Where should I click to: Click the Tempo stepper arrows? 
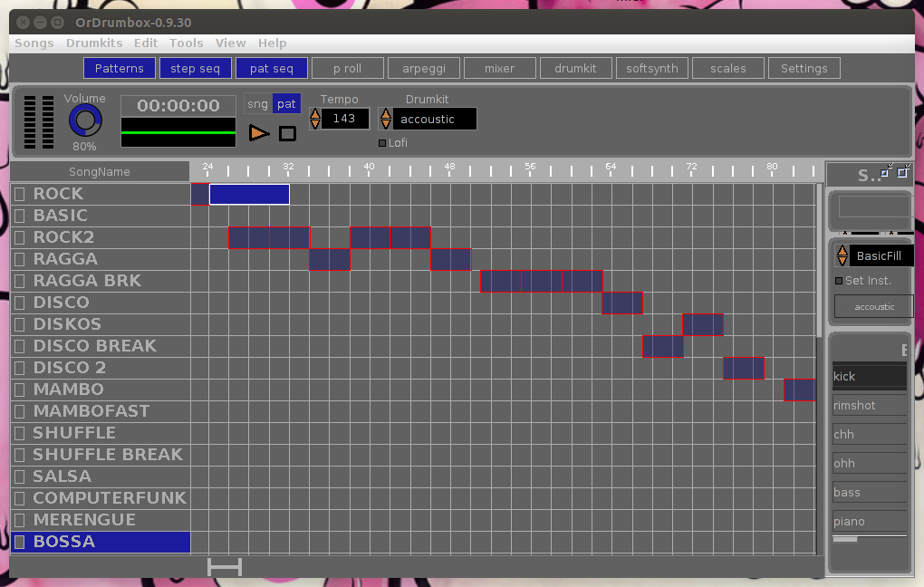click(x=315, y=119)
